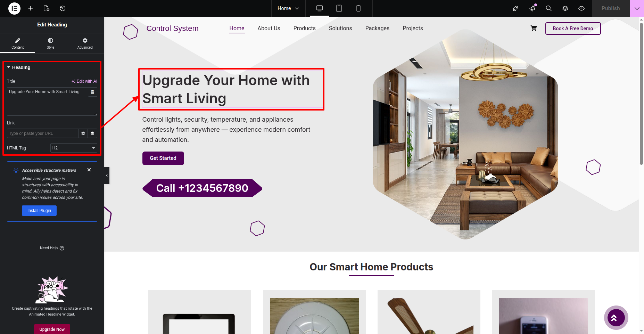
Task: Collapse the Heading section
Action: coord(19,67)
